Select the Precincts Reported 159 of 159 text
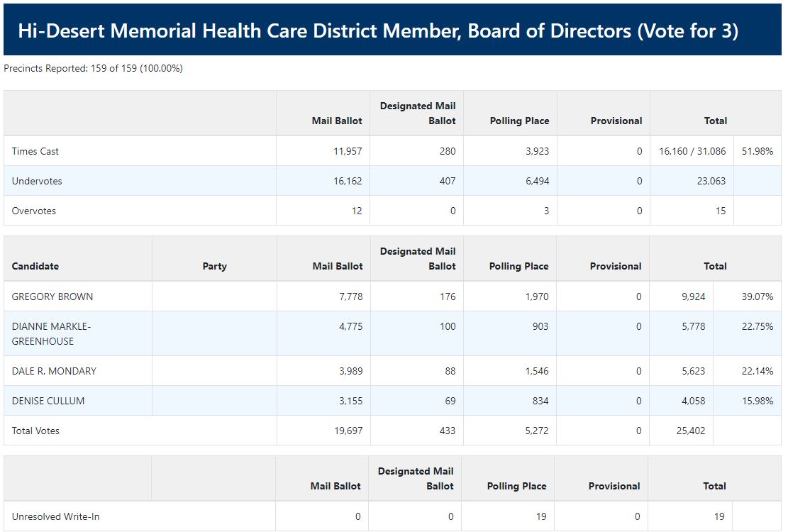The height and width of the screenshot is (532, 788). click(x=93, y=69)
